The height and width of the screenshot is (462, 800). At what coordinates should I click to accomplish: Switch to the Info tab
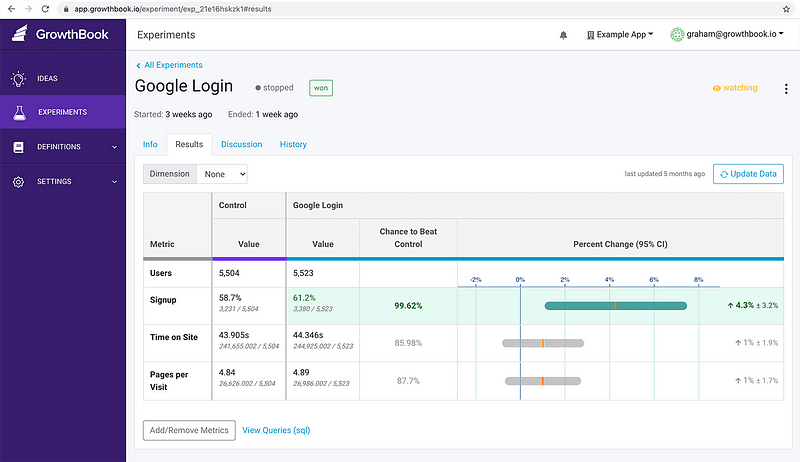150,144
